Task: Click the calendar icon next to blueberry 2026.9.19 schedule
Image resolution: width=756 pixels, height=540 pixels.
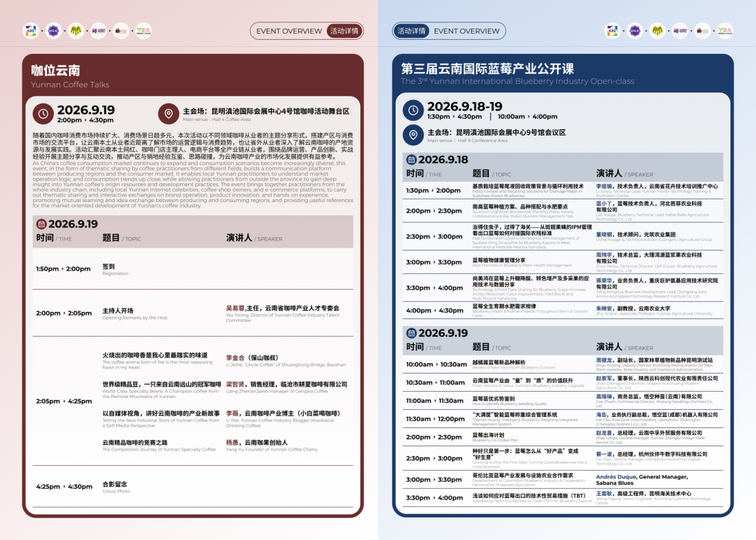Action: pos(412,333)
